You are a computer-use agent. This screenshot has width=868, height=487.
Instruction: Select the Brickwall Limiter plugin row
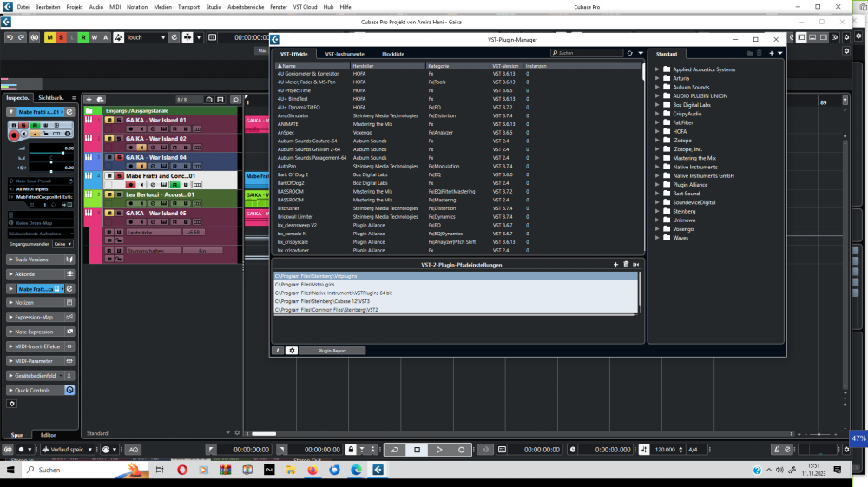click(459, 217)
